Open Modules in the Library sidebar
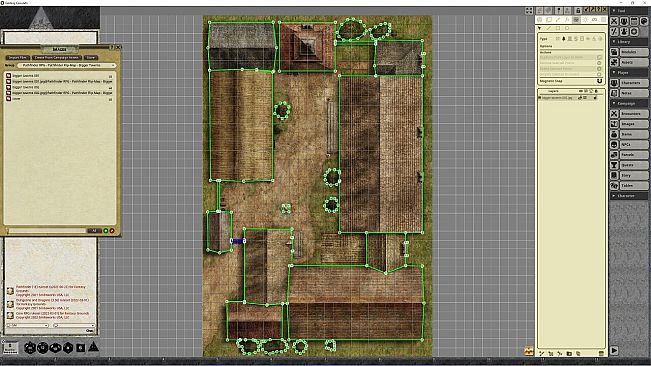This screenshot has height=366, width=651. coord(634,52)
